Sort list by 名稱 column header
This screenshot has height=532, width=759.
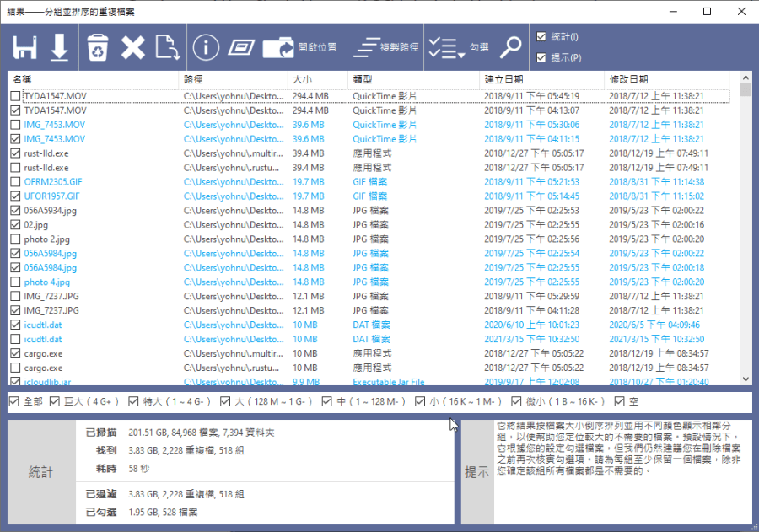[x=93, y=78]
